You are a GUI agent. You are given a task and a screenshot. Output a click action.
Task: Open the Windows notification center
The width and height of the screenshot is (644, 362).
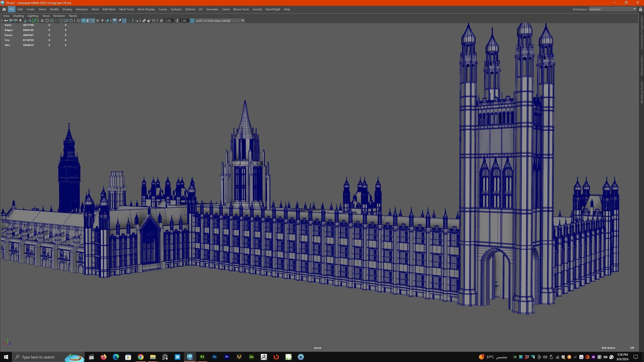coord(636,357)
